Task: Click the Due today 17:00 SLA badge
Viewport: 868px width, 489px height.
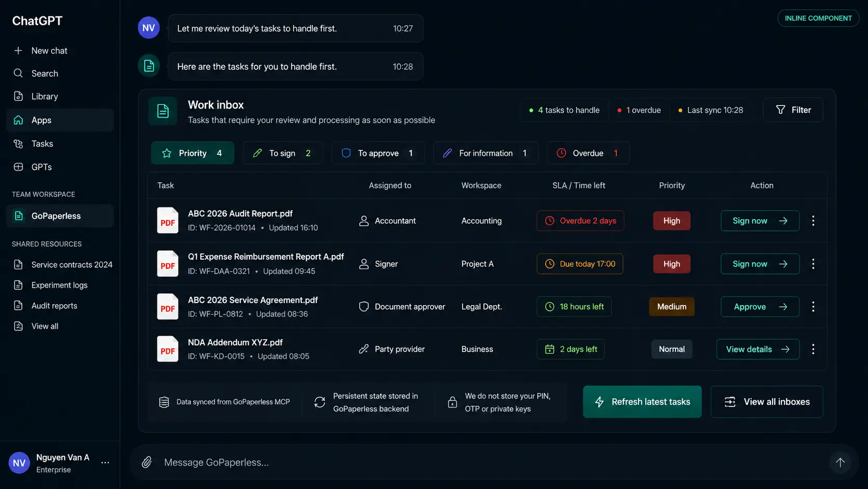Action: [580, 263]
